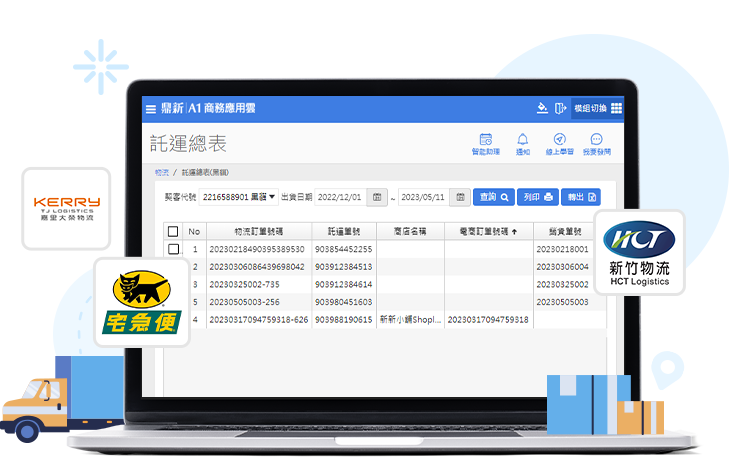Sort by the 銷貨單號 column header
The width and height of the screenshot is (729, 457).
[565, 231]
